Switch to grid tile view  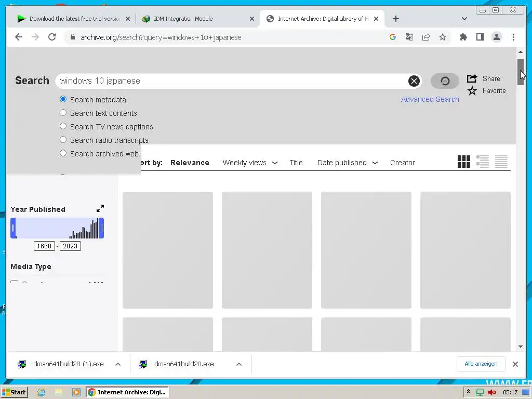click(x=464, y=162)
